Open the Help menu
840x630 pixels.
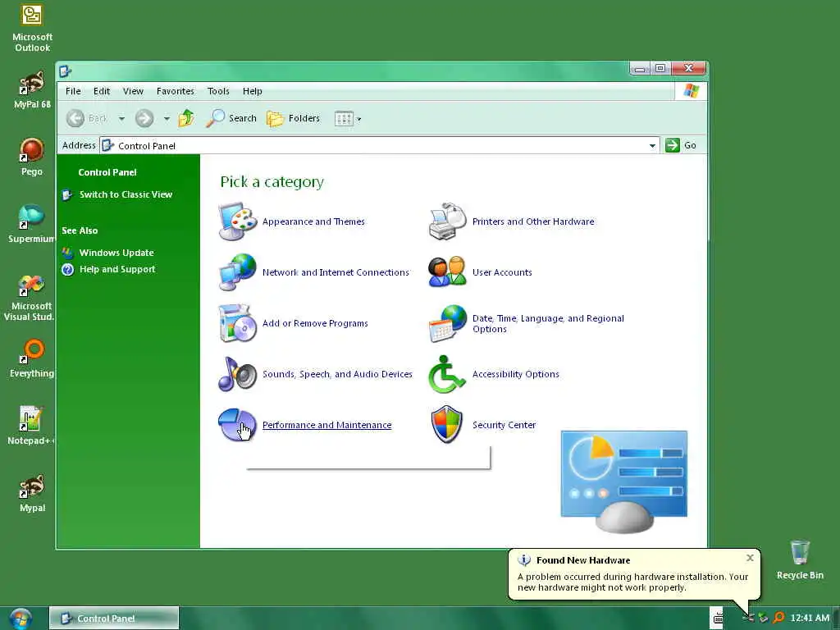click(x=253, y=91)
